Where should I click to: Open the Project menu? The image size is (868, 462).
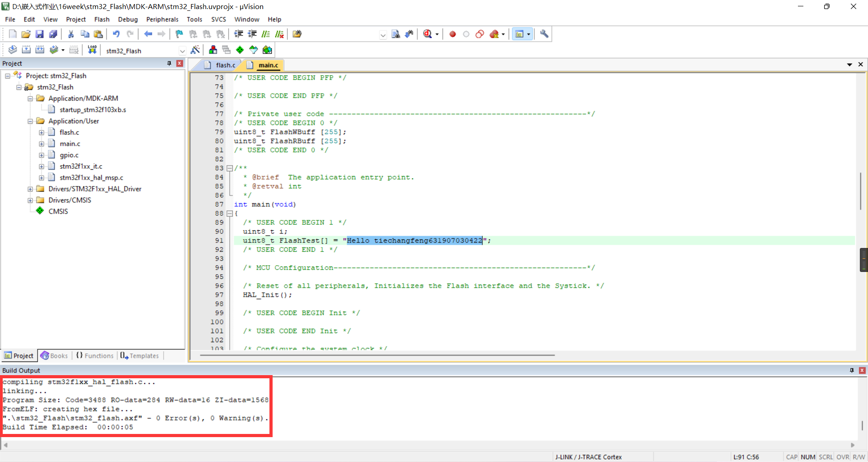coord(76,19)
